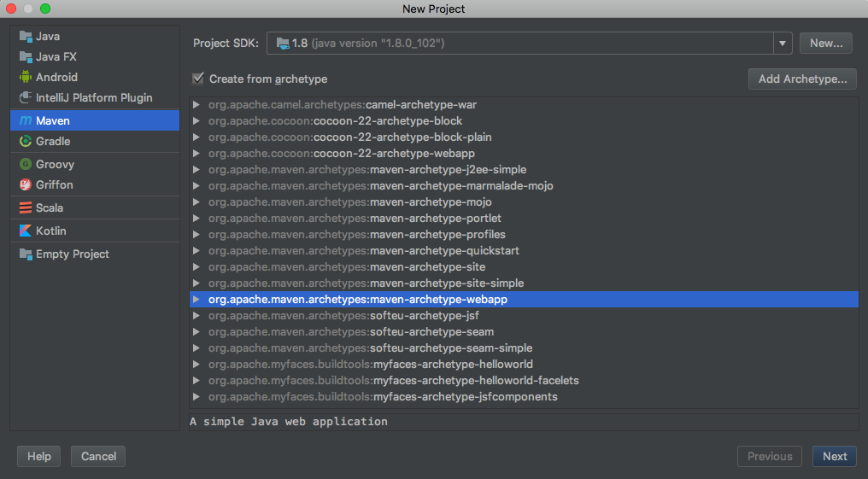Choose Android project type

tap(95, 78)
